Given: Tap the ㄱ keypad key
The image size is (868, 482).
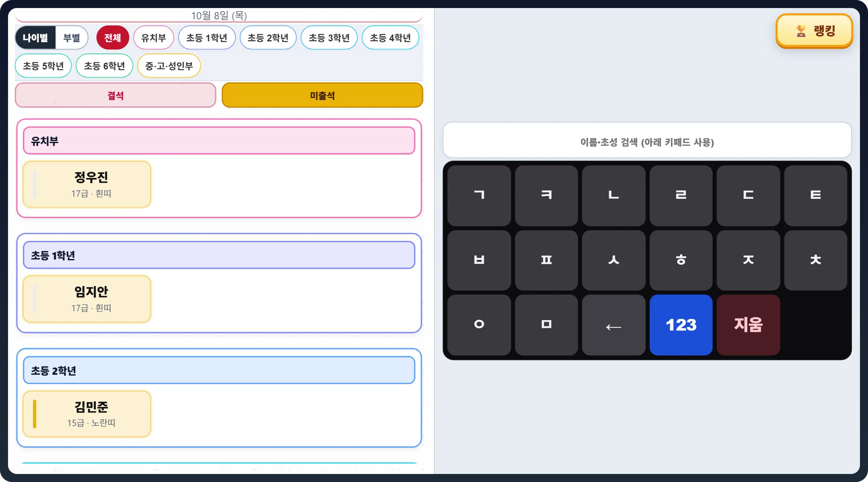Looking at the screenshot, I should pyautogui.click(x=479, y=196).
